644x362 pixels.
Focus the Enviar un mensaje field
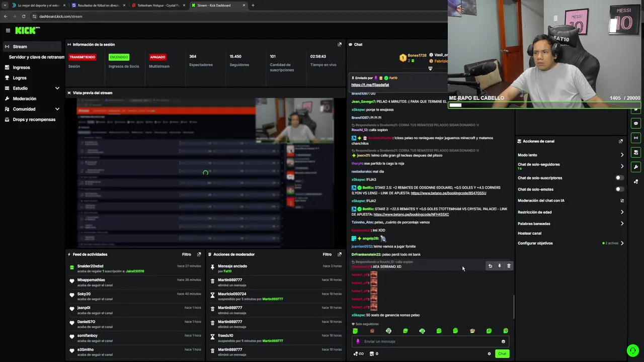[430, 341]
